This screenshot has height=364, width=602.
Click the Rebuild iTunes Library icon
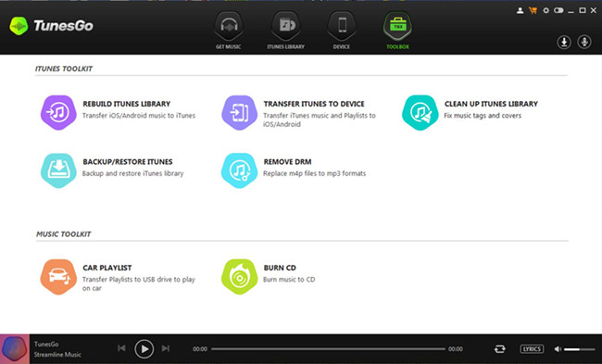coord(58,113)
